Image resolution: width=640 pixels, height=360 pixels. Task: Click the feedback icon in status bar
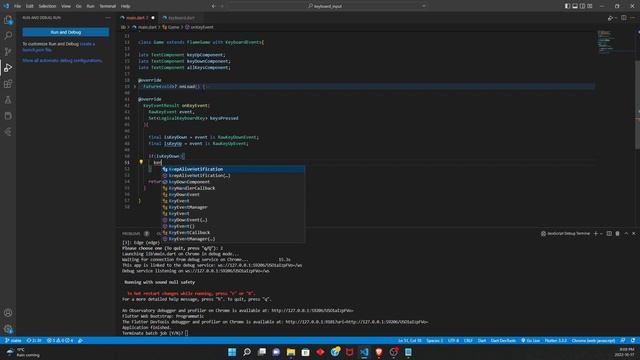pyautogui.click(x=623, y=340)
